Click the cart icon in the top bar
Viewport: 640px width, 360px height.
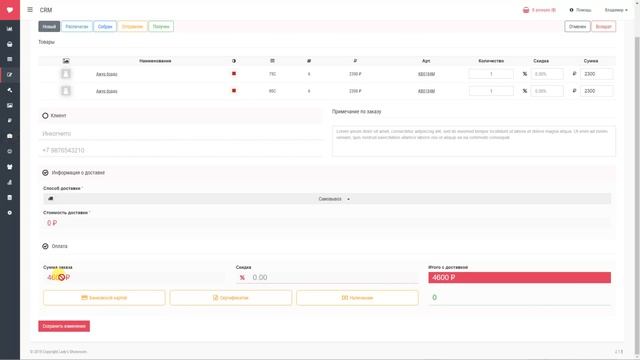[x=526, y=10]
